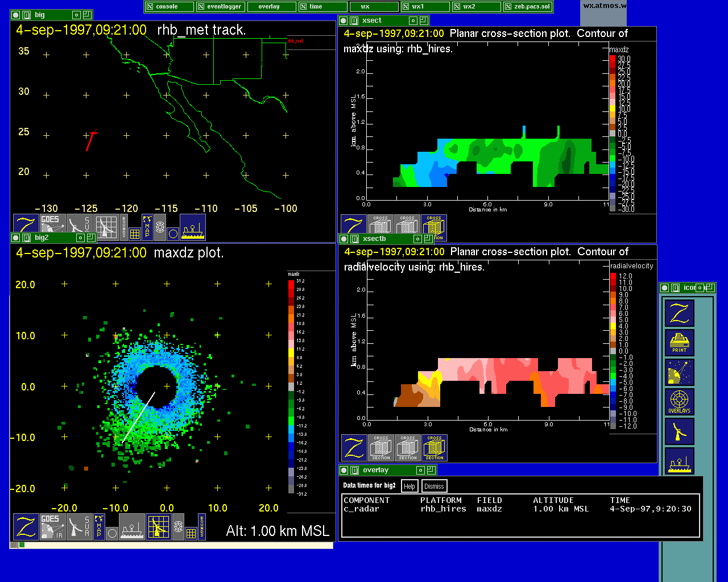Click the Z icon in xsect window toolbar

point(353,227)
